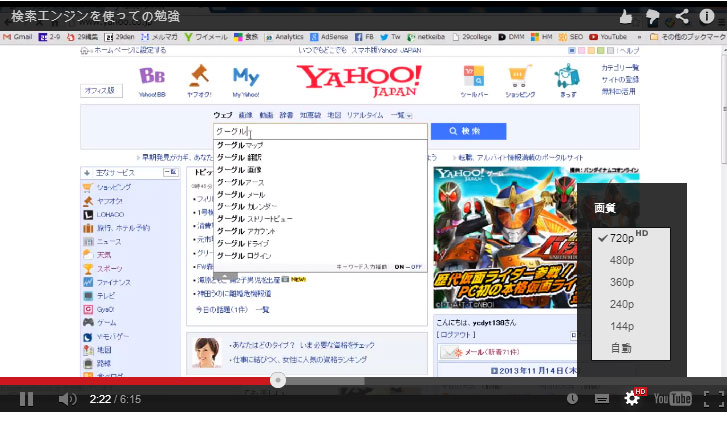Open the ショッピング cart icon
This screenshot has height=425, width=727.
point(520,81)
